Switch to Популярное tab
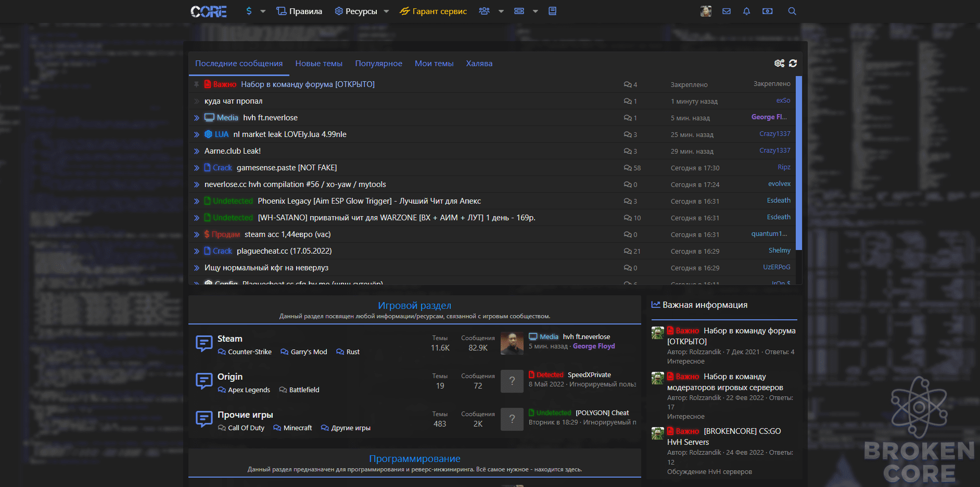The image size is (980, 487). click(x=379, y=64)
